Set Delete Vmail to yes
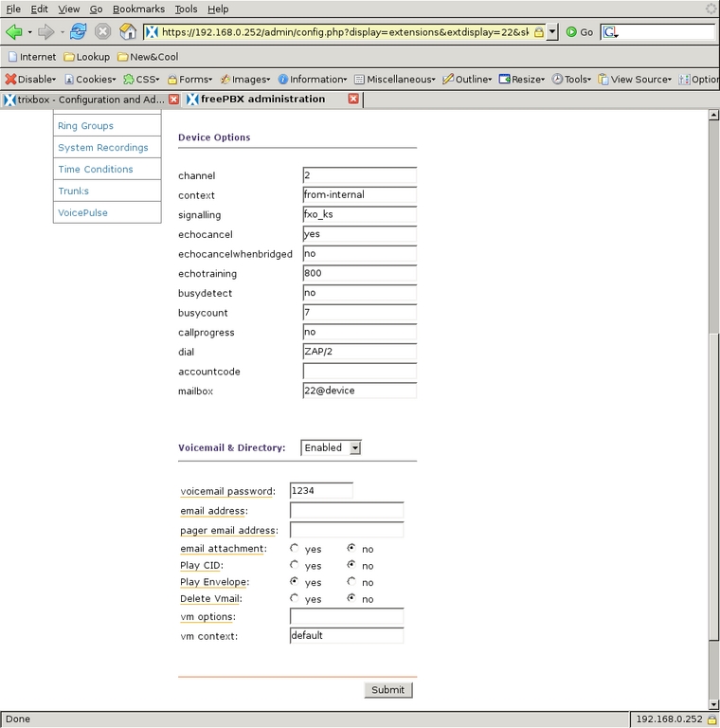This screenshot has height=728, width=720. pyautogui.click(x=295, y=598)
